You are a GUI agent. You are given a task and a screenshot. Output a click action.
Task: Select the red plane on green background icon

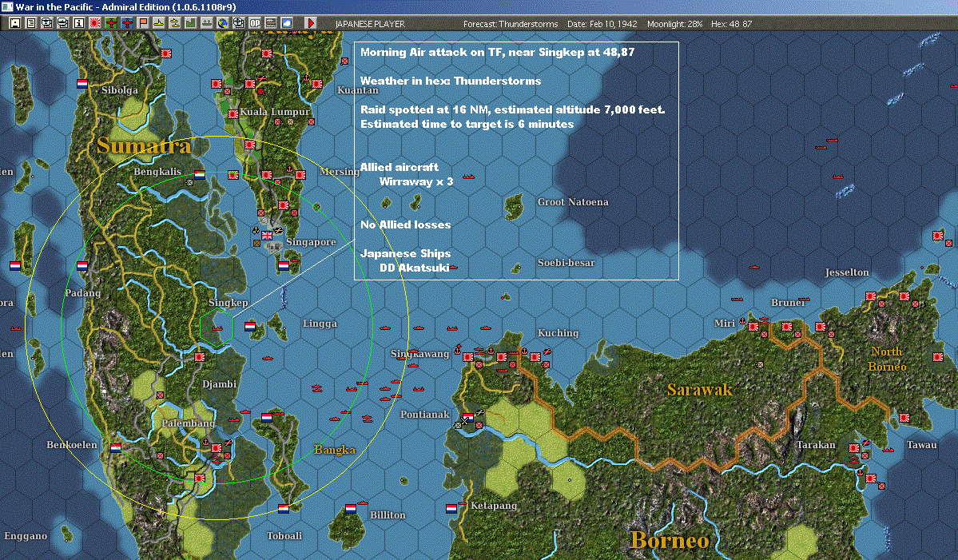coord(110,23)
